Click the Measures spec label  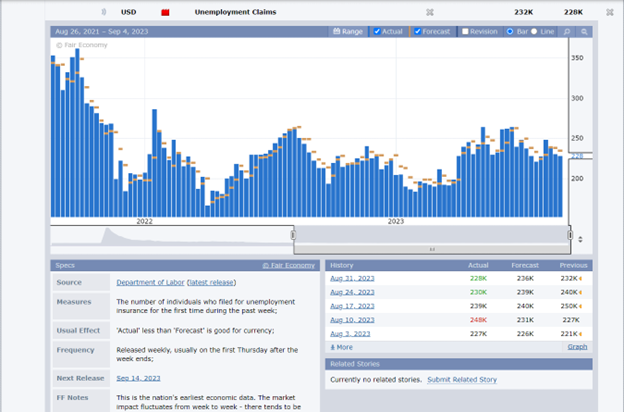(x=74, y=302)
